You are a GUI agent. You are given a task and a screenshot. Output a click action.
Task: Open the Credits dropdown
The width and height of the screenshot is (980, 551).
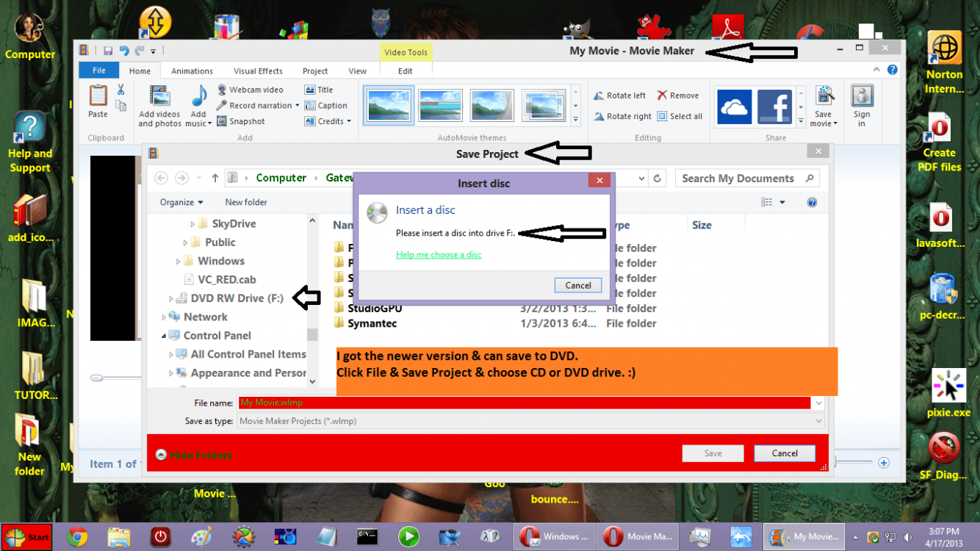(328, 121)
